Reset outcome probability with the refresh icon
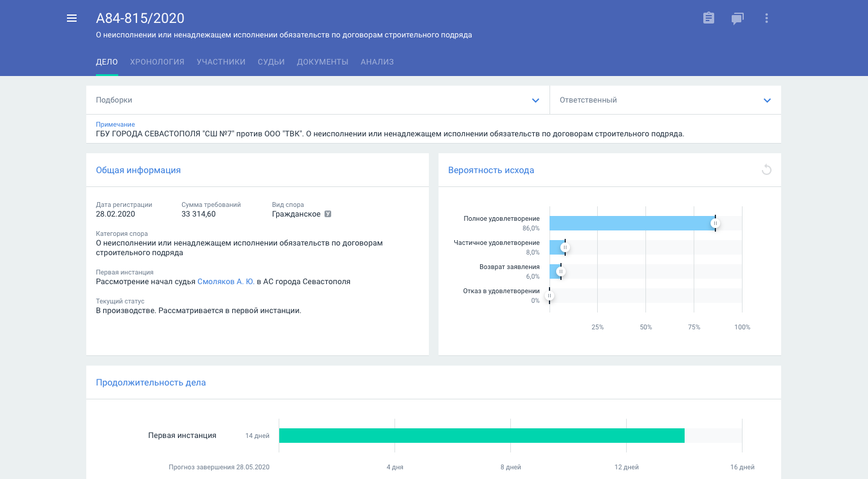 pyautogui.click(x=766, y=170)
